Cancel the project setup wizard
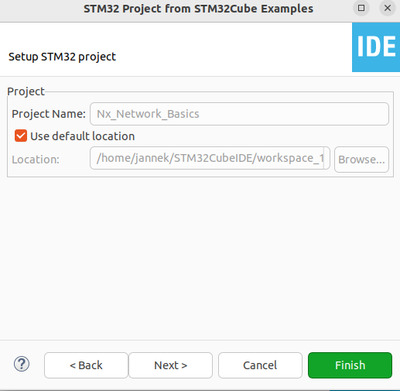 [260, 365]
